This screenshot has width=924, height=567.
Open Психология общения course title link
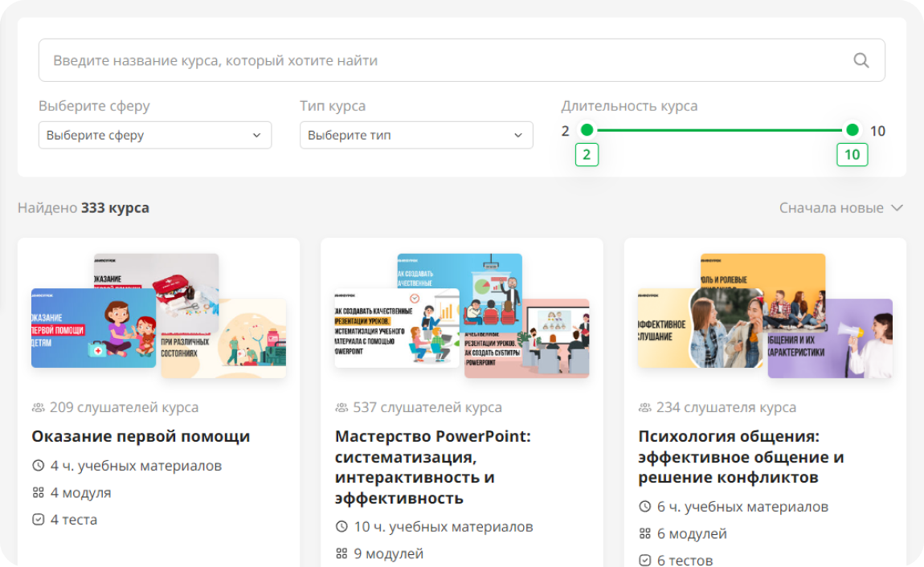coord(740,457)
